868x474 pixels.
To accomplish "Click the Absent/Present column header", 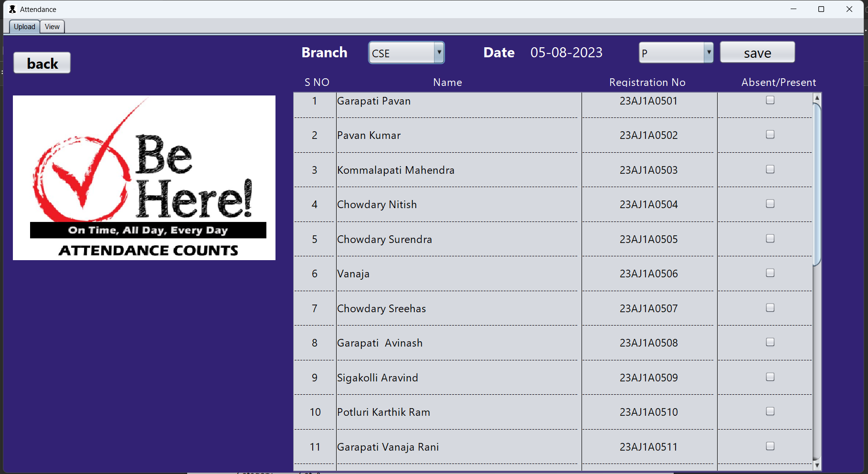I will (779, 83).
